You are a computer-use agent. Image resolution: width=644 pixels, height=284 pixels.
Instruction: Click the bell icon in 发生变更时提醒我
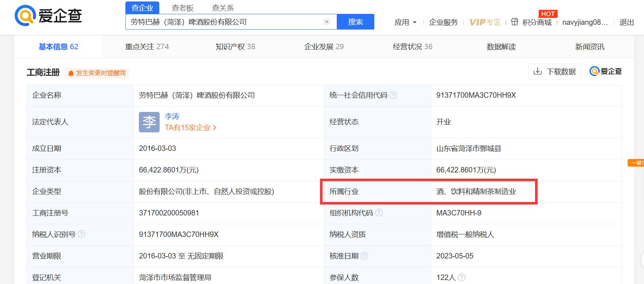point(71,73)
